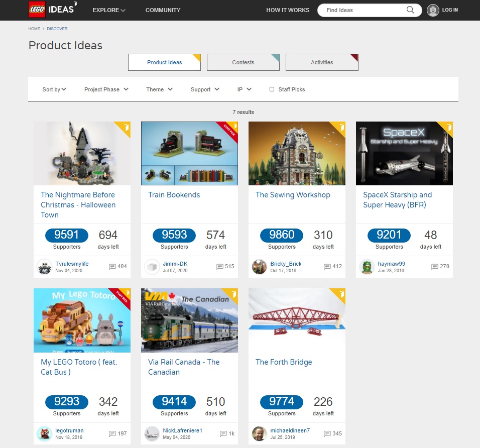Open NickLafreniere1's avatar
480x448 pixels.
[x=152, y=433]
